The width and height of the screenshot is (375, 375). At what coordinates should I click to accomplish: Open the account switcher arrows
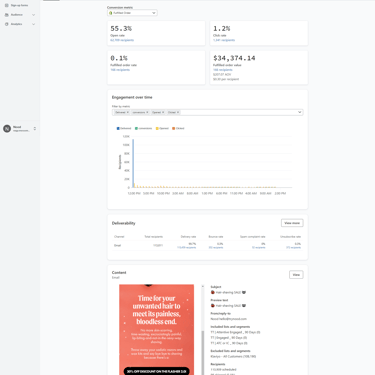pyautogui.click(x=35, y=128)
